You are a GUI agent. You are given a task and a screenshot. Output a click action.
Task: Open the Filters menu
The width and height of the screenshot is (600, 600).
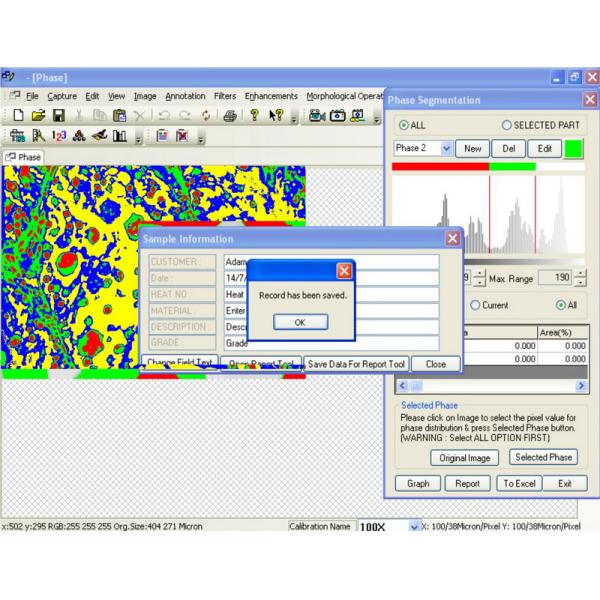(225, 96)
